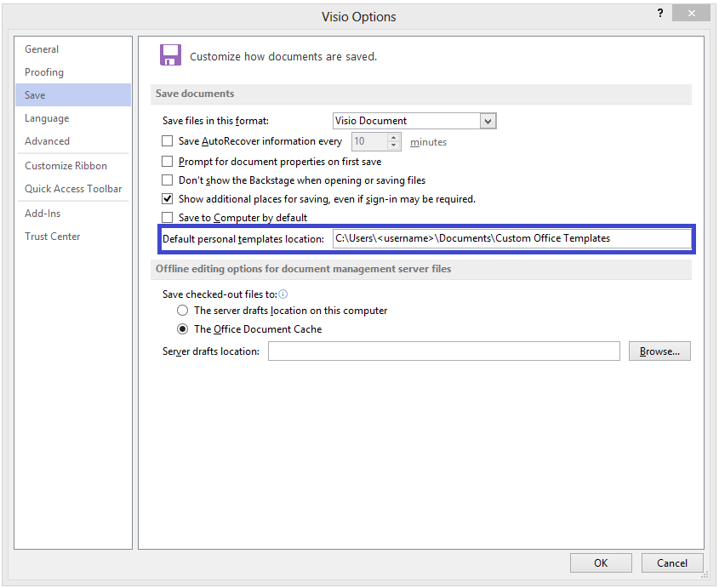
Task: Open the Customize Ribbon settings
Action: click(64, 165)
